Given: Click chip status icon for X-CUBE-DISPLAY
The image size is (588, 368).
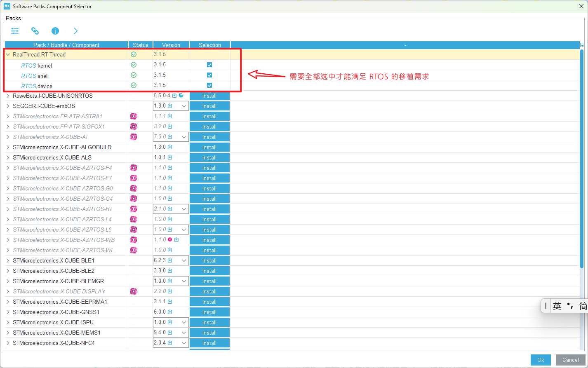Looking at the screenshot, I should (x=134, y=291).
